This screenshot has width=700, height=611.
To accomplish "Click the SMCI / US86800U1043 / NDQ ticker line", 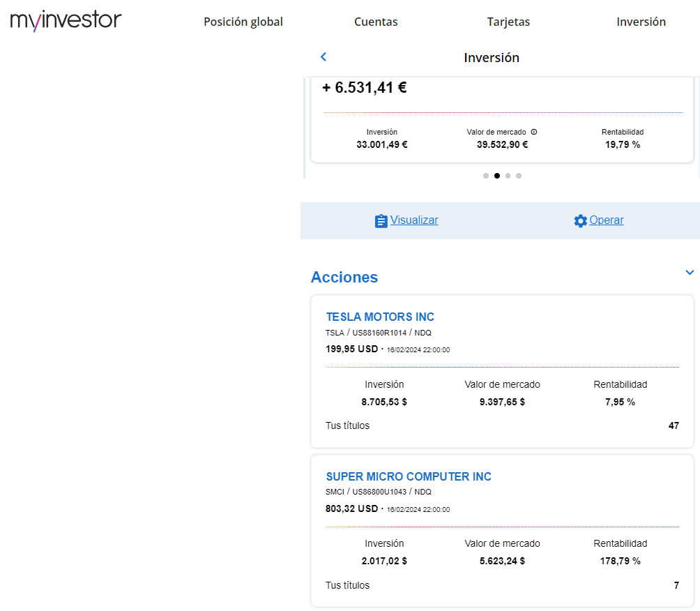I will [x=378, y=492].
